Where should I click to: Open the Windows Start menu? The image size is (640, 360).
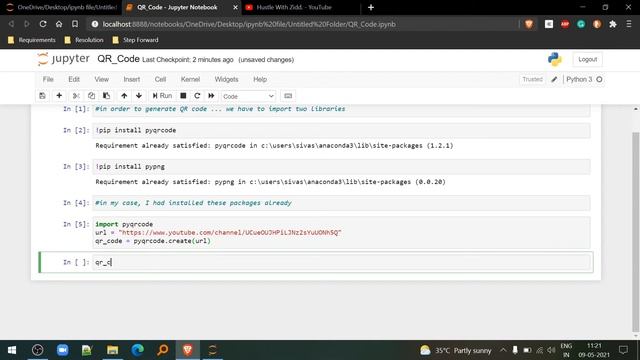[x=12, y=350]
